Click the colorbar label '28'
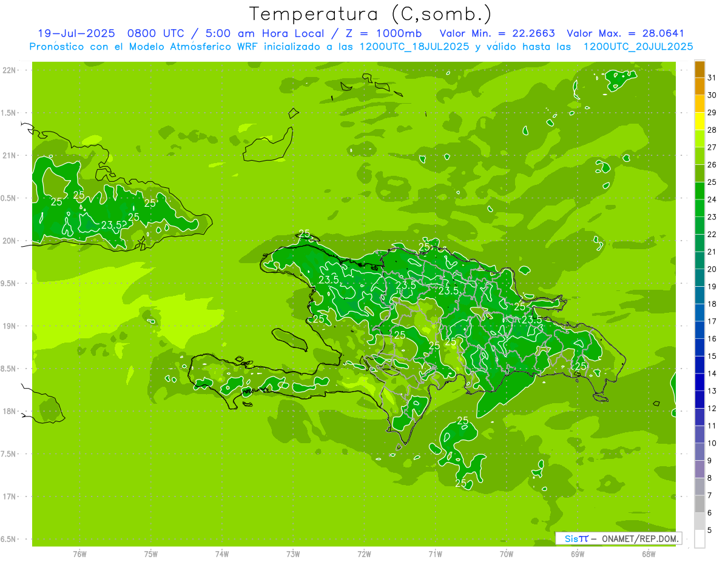Image resolution: width=728 pixels, height=562 pixels. point(712,130)
